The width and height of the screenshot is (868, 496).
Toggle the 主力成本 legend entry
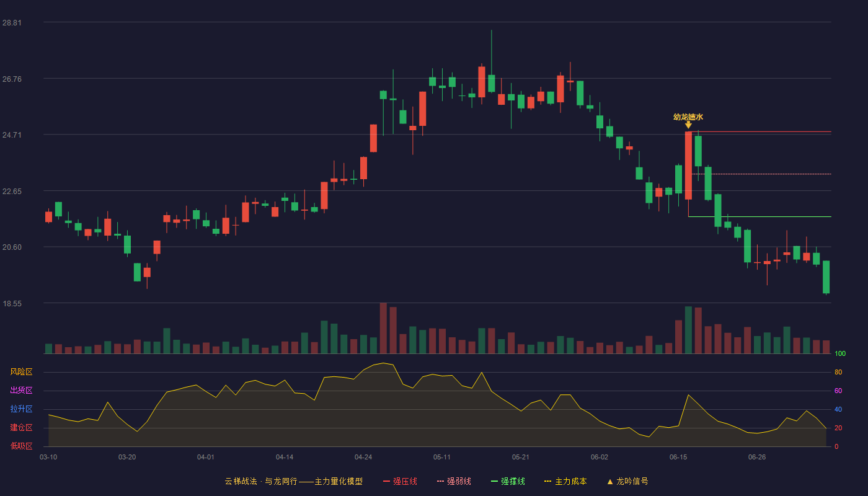[565, 481]
